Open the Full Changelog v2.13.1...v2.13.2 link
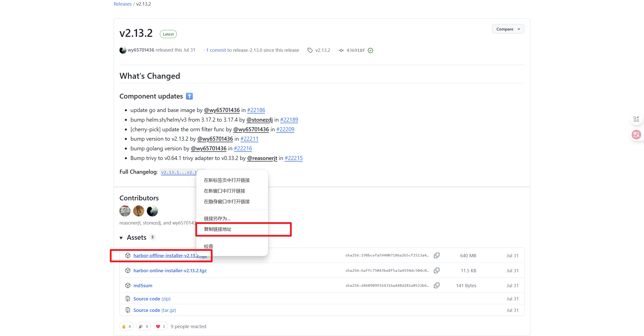Image resolution: width=644 pixels, height=336 pixels. click(179, 172)
